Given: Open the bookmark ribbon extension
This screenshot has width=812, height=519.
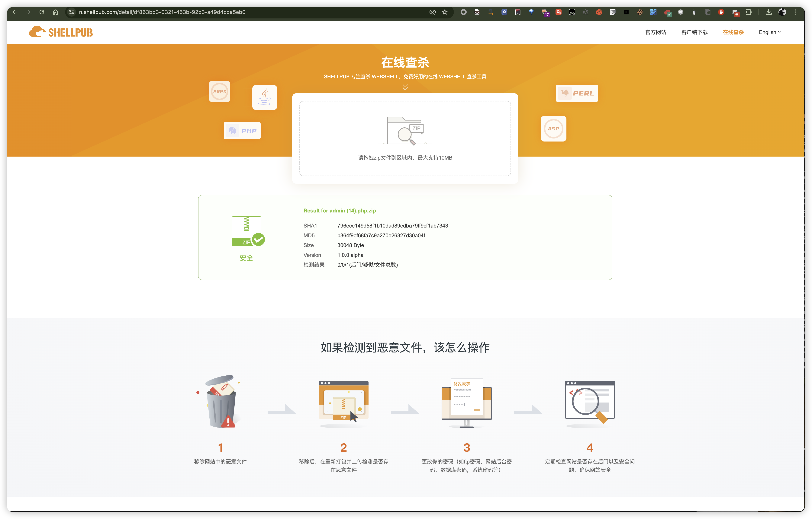Looking at the screenshot, I should click(518, 12).
